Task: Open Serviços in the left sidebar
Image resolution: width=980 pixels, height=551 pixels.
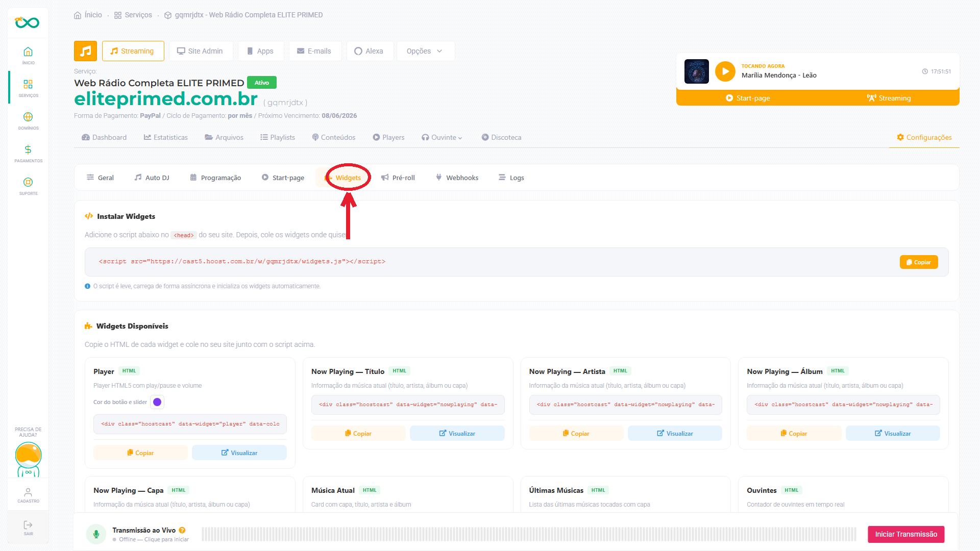Action: (28, 88)
